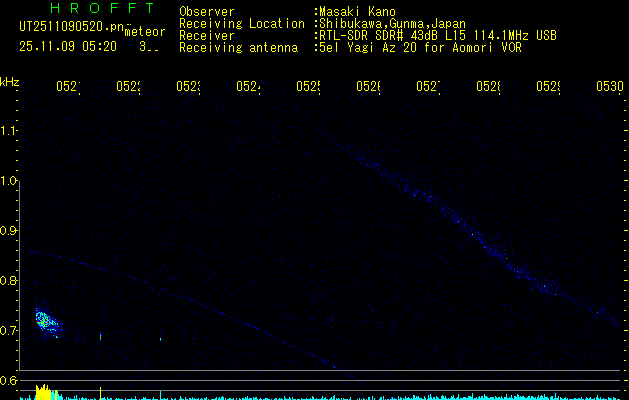Viewport: 629px width, 400px height.
Task: Click the Observer label
Action: click(x=207, y=11)
